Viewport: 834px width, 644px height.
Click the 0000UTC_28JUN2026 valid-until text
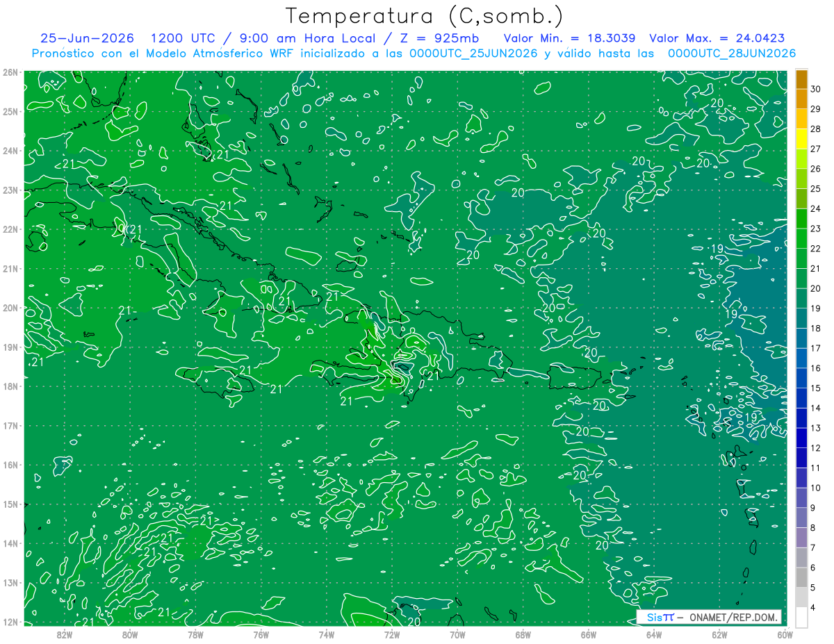(732, 53)
